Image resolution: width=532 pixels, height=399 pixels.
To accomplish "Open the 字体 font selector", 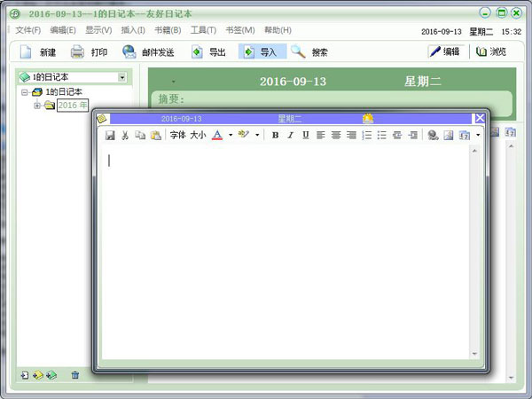I will 178,135.
